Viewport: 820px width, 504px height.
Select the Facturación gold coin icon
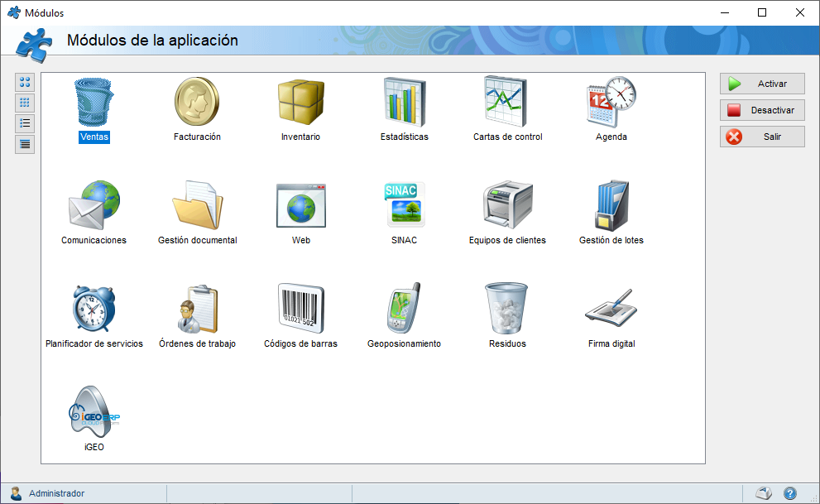197,102
